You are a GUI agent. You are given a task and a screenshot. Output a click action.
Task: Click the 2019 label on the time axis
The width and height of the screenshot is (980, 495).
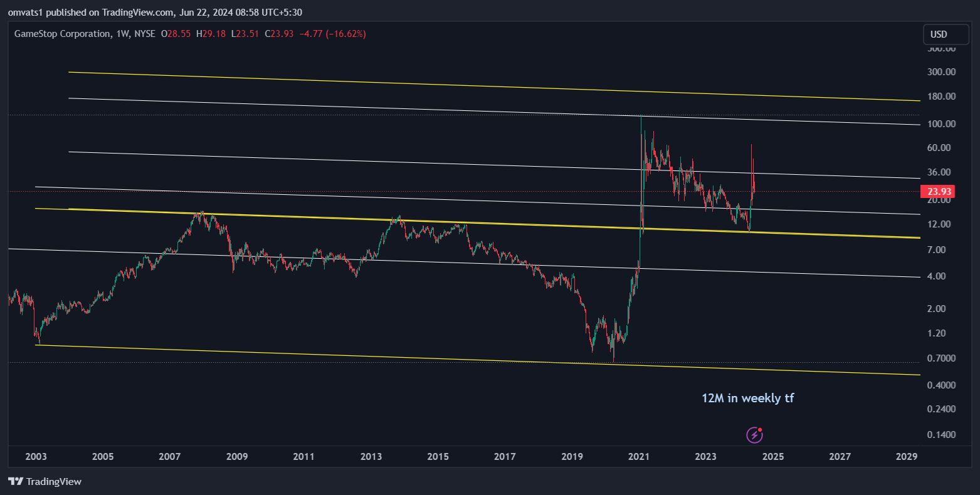tap(572, 457)
